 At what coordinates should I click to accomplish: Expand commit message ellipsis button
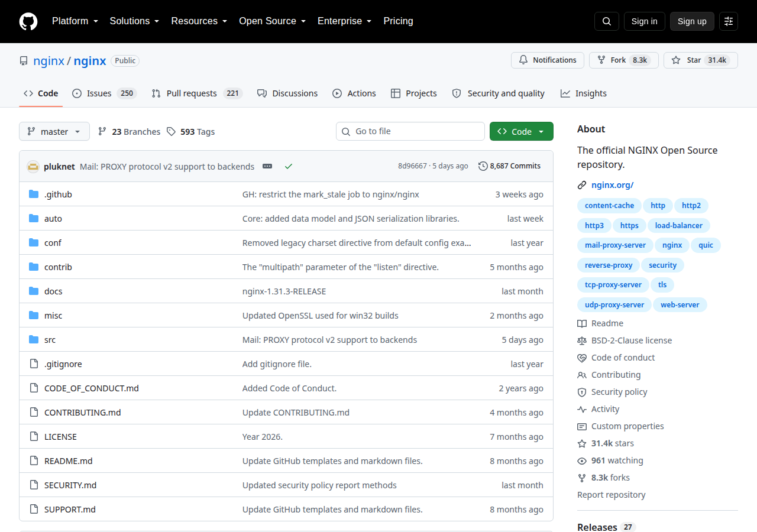267,166
